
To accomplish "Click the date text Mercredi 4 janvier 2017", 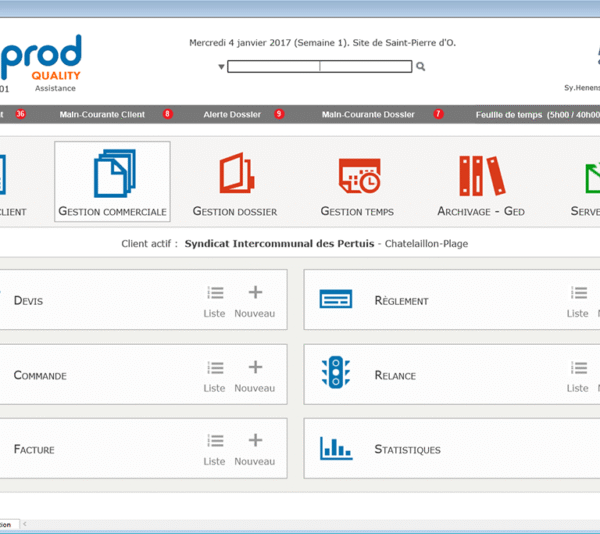I will 240,43.
